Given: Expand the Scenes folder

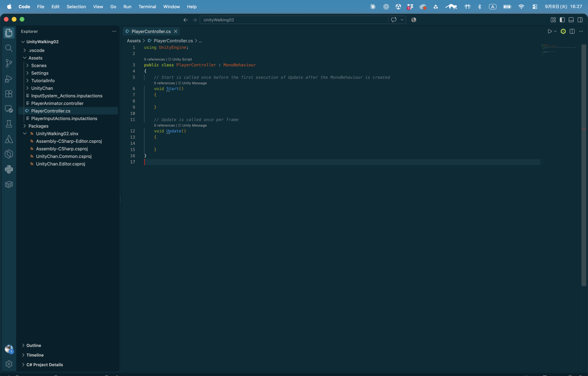Looking at the screenshot, I should tap(27, 66).
